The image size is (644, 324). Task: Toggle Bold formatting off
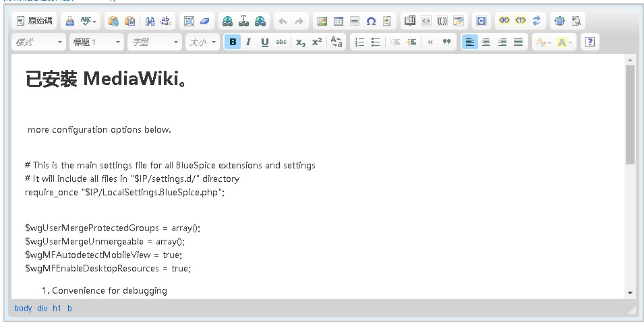click(233, 42)
